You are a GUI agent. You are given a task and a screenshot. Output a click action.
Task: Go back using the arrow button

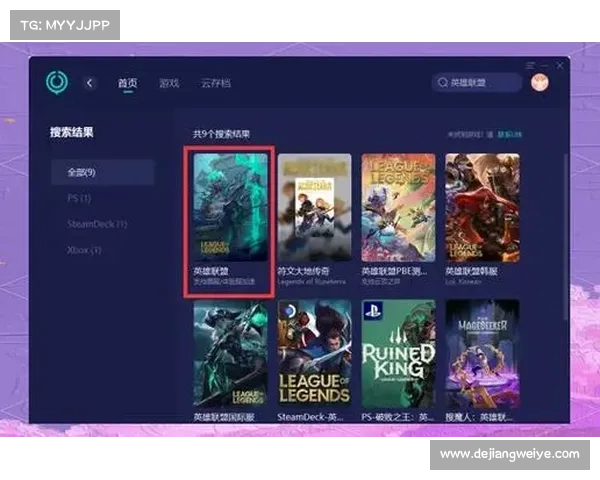pos(90,83)
